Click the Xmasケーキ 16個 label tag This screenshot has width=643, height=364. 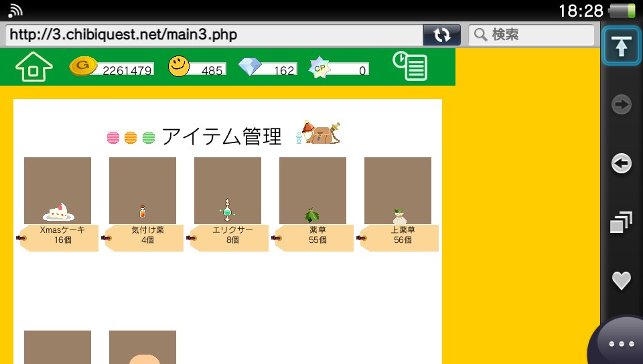(x=59, y=238)
